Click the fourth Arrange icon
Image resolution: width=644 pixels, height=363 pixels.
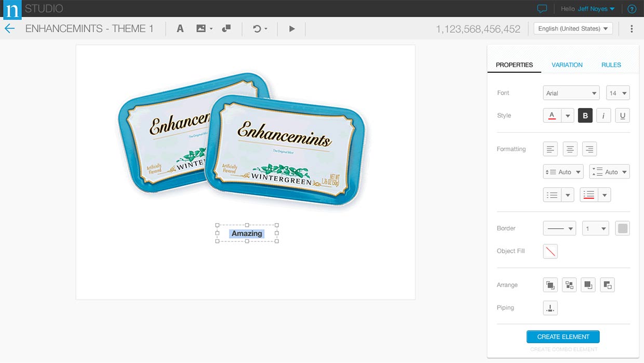[x=608, y=285]
